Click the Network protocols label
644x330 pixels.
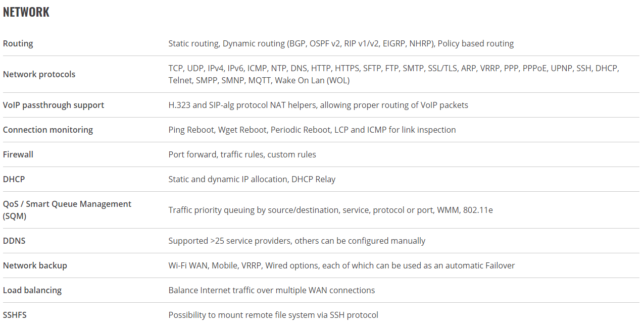(x=39, y=74)
